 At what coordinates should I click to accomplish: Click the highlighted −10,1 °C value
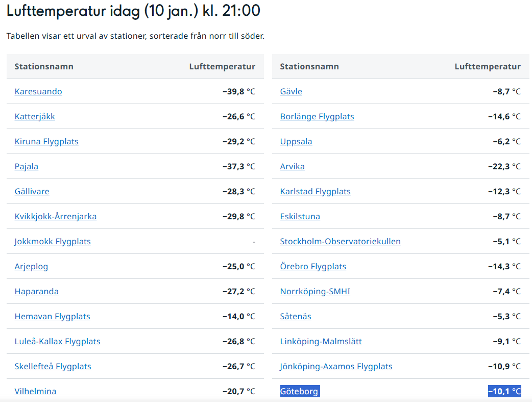click(x=504, y=391)
